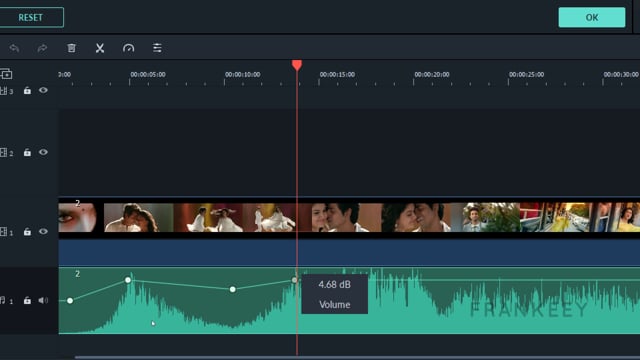Hide video track 3 with the eye icon

coord(43,90)
